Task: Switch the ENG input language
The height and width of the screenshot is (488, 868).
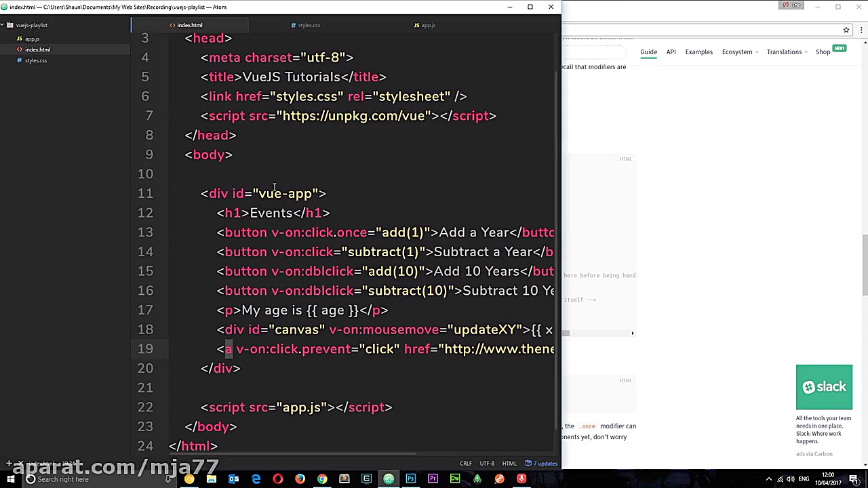Action: pos(805,479)
